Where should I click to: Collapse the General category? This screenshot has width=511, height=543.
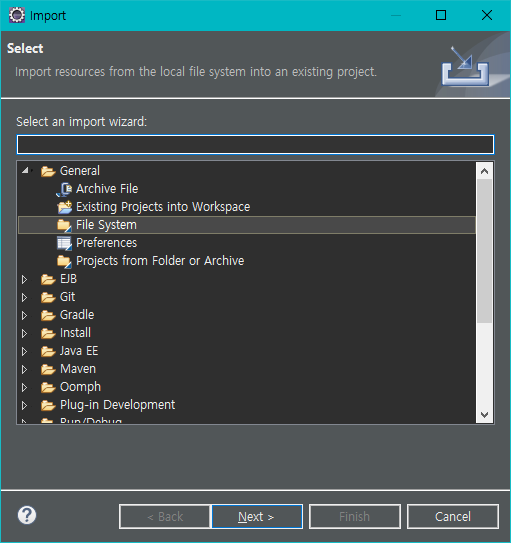coord(25,170)
